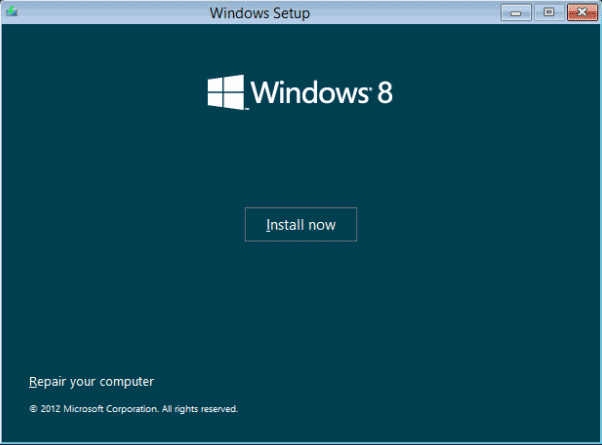Click the Windows Setup title text
The height and width of the screenshot is (445, 602).
pos(260,13)
